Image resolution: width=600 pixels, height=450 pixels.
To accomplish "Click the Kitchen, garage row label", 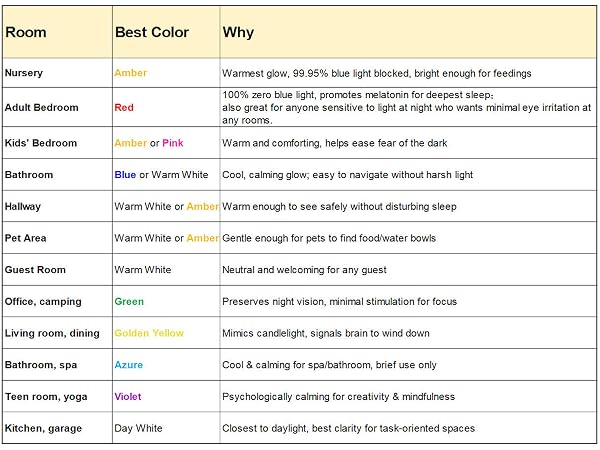I will tap(43, 429).
